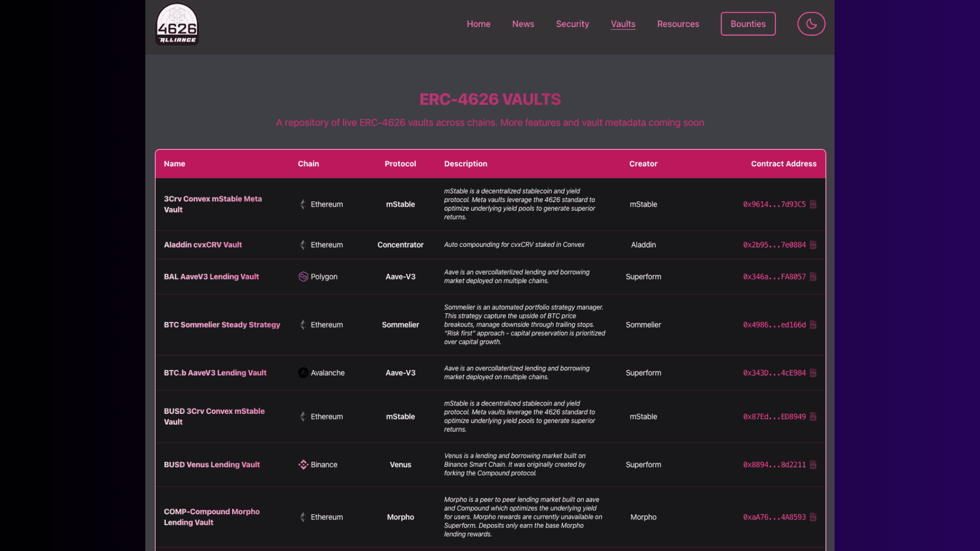The height and width of the screenshot is (551, 980).
Task: Click Binance chain icon in BUSD Venus row
Action: coord(303,465)
